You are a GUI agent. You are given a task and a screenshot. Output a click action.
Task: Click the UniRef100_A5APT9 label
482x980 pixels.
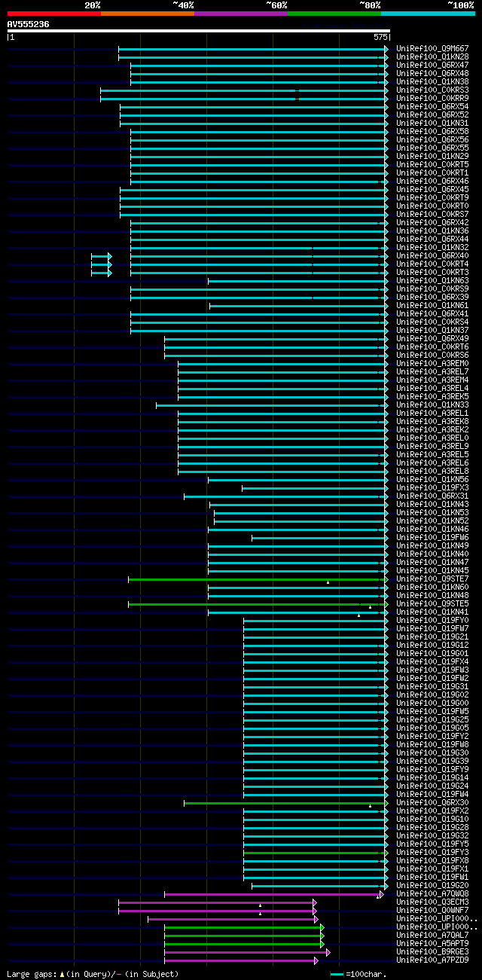(x=432, y=944)
